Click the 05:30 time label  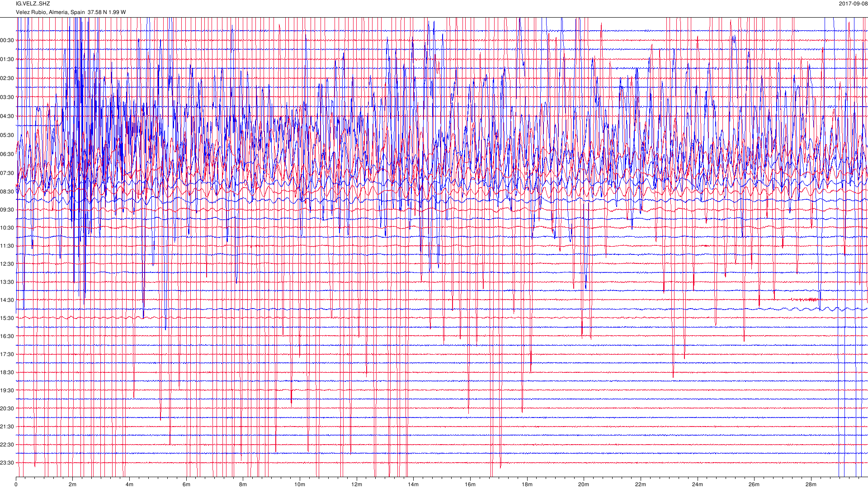(7, 136)
